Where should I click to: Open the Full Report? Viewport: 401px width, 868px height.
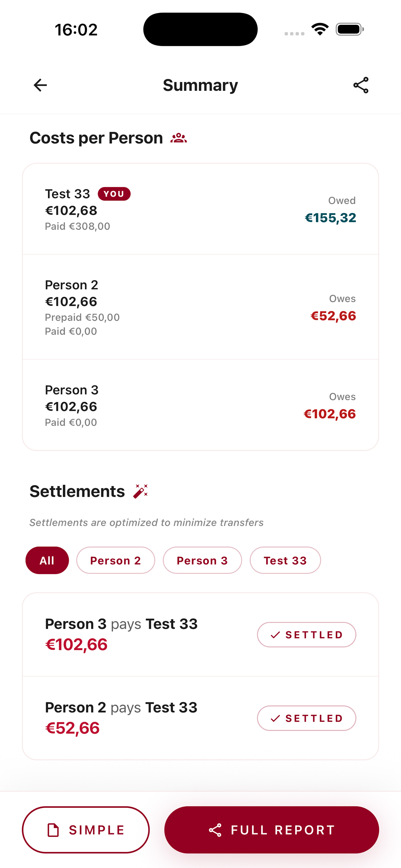coord(272,830)
